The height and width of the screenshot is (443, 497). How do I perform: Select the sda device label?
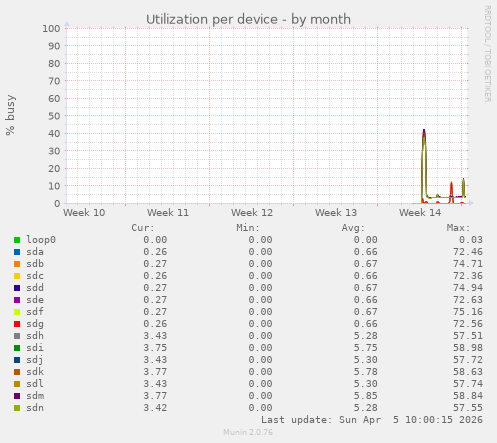click(x=35, y=252)
